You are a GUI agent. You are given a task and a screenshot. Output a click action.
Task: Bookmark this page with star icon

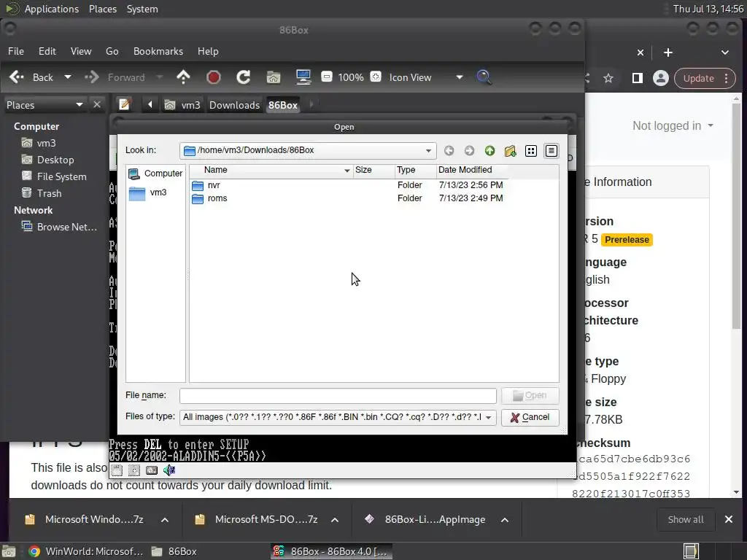coord(608,78)
